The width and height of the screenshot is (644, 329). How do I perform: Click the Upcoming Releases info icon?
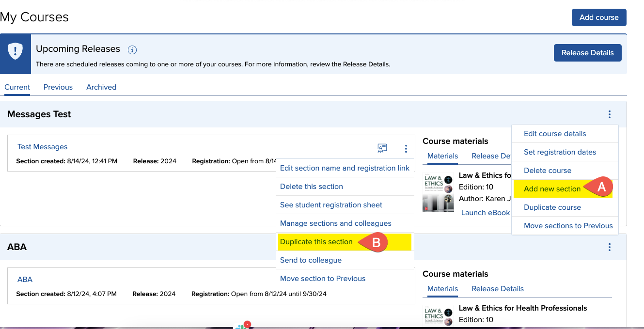[132, 49]
